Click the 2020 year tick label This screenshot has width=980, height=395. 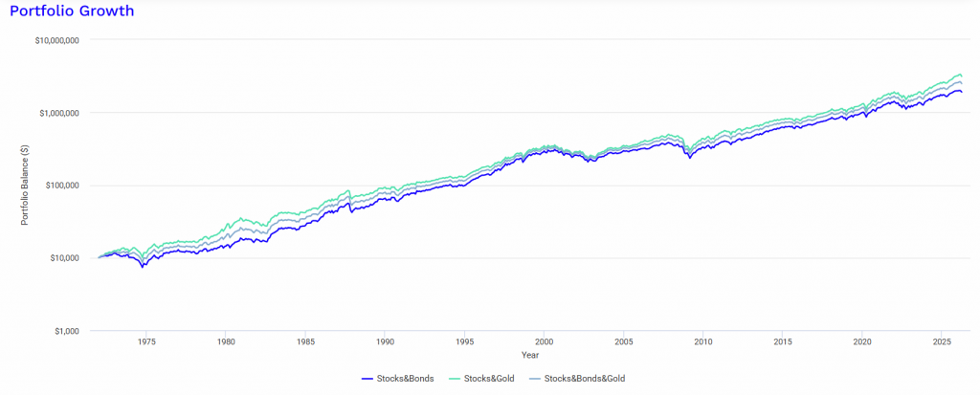(862, 342)
